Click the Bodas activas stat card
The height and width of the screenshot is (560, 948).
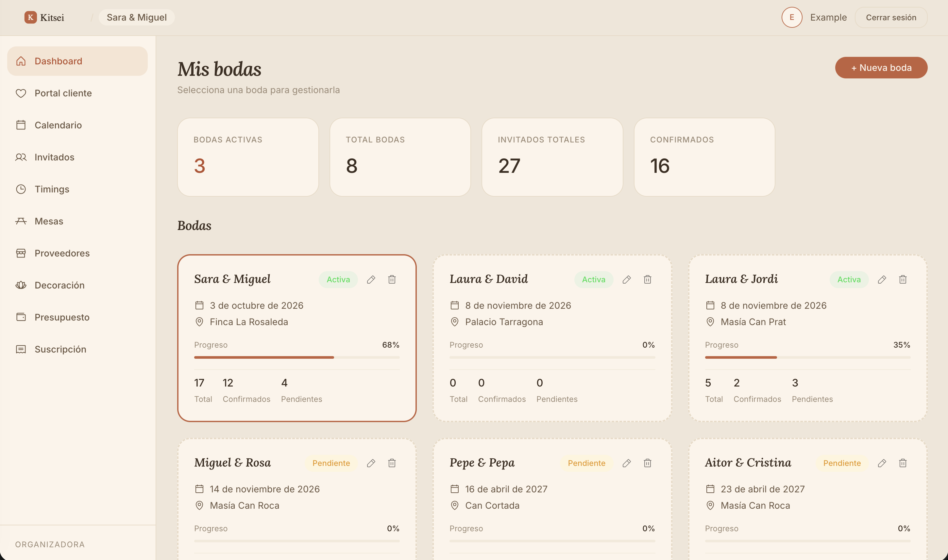tap(248, 157)
